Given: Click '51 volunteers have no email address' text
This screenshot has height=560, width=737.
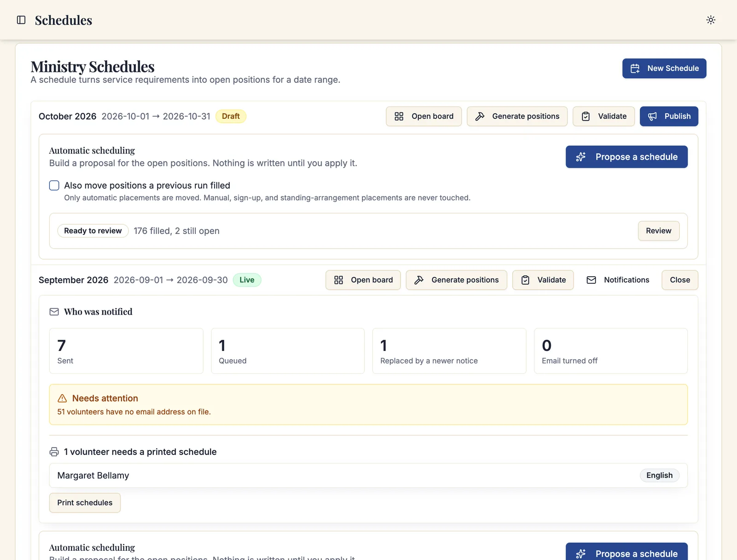Looking at the screenshot, I should [x=134, y=412].
